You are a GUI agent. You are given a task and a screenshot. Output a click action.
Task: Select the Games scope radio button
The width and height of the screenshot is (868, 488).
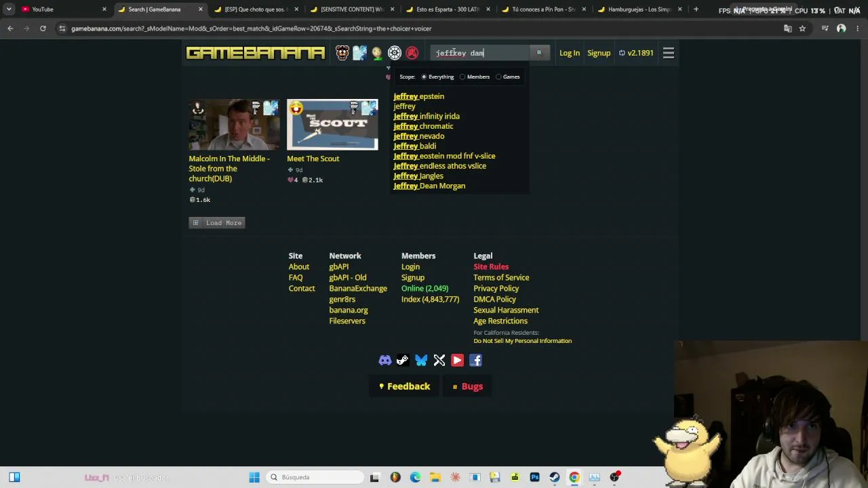point(498,77)
